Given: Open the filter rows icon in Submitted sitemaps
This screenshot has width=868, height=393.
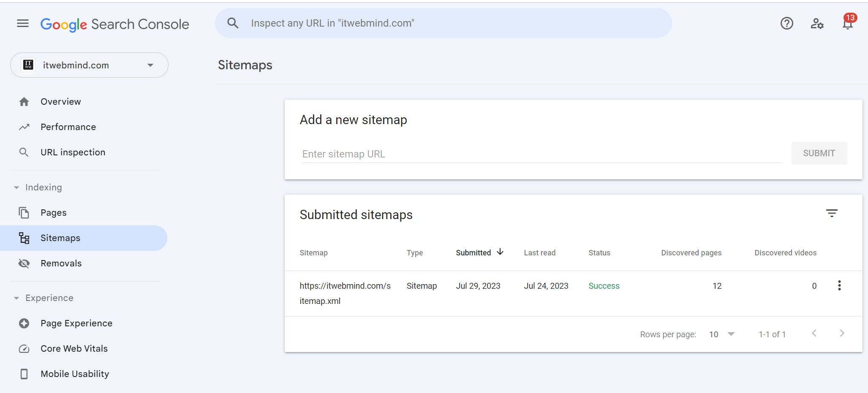Looking at the screenshot, I should coord(832,214).
